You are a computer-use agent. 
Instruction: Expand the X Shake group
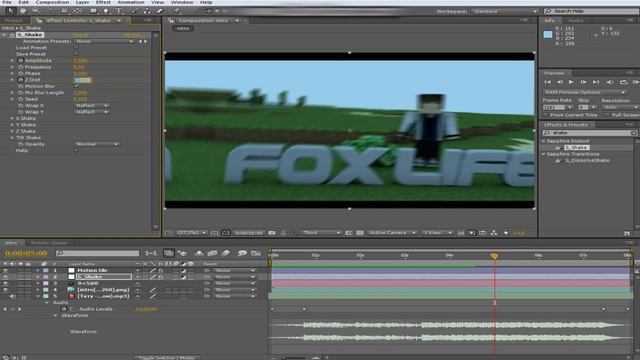coord(12,118)
